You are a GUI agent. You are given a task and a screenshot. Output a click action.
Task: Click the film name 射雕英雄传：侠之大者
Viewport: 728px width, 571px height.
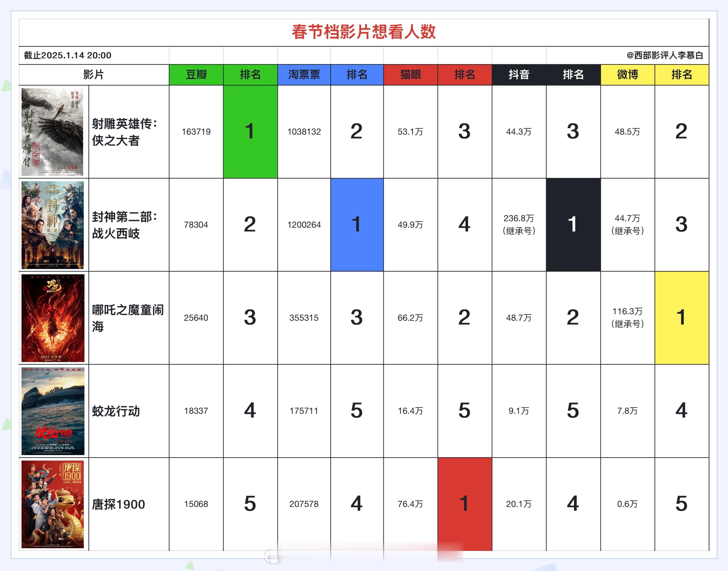tap(125, 132)
